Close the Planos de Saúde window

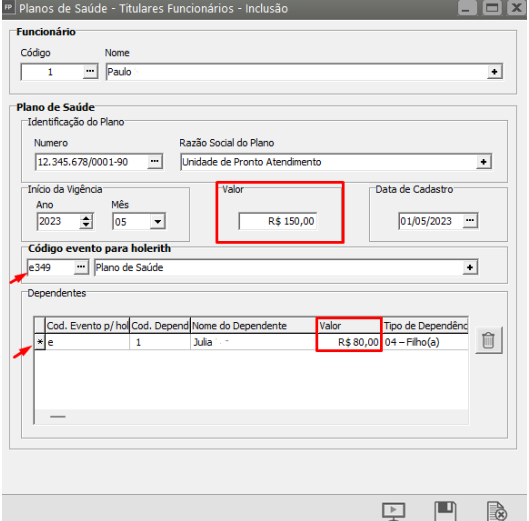coord(517,8)
